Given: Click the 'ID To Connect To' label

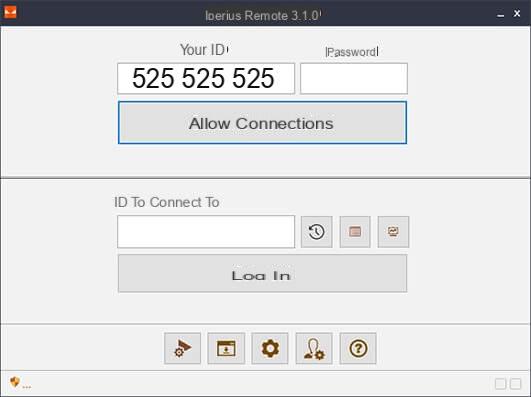Looking at the screenshot, I should [x=167, y=202].
